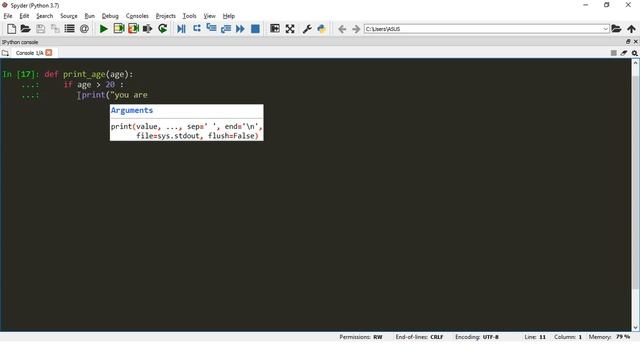Click the save file floppy icon

coord(40,29)
